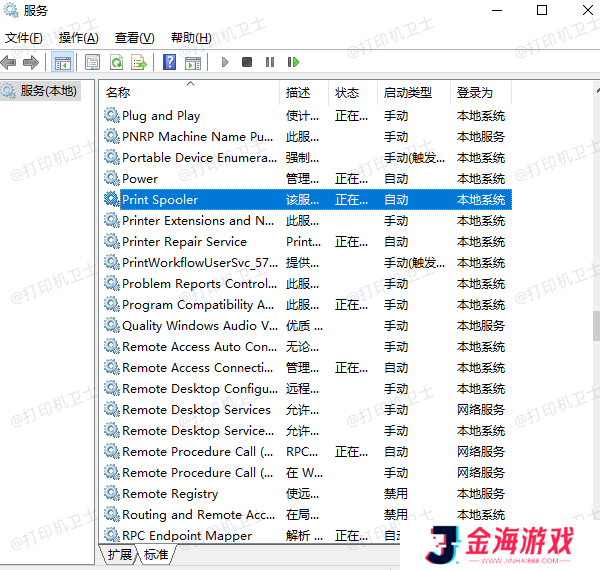The height and width of the screenshot is (570, 600).
Task: Select Routing and Remote Acc... service
Action: [198, 515]
